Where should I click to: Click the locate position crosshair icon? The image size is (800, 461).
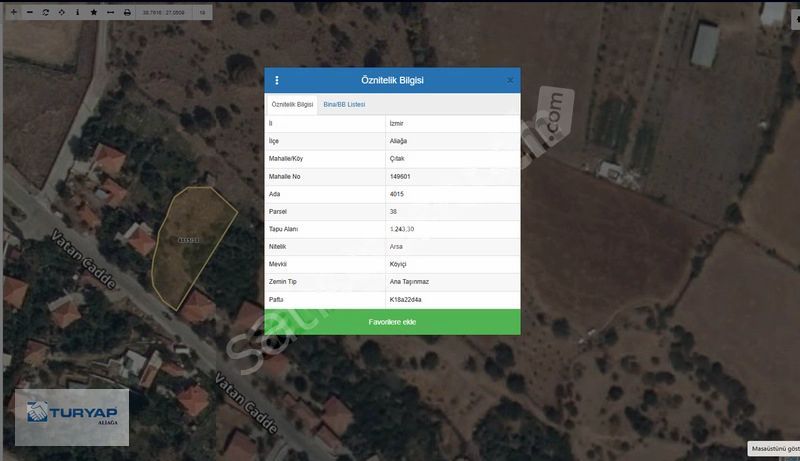click(x=62, y=12)
